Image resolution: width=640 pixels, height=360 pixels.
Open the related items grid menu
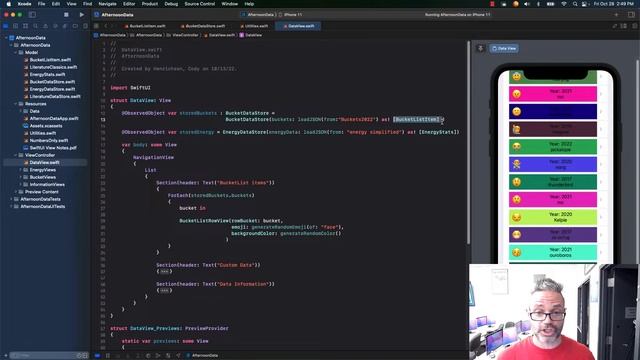96,26
